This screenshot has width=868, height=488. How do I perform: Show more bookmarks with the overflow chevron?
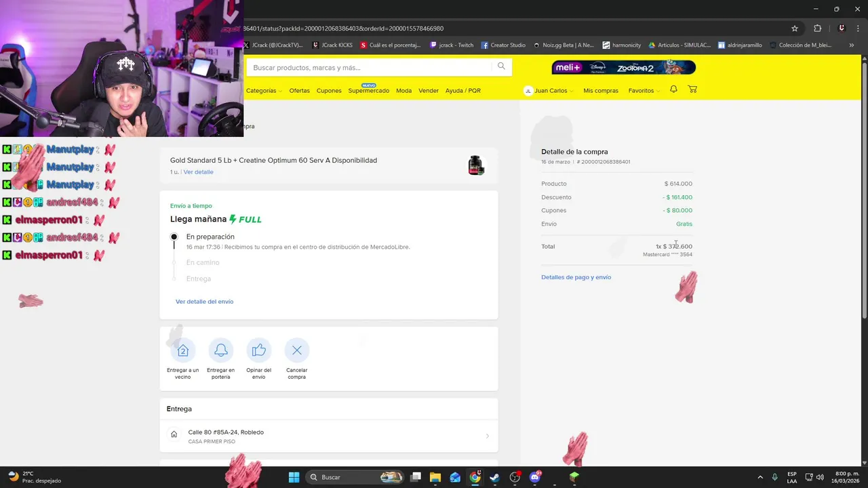852,45
